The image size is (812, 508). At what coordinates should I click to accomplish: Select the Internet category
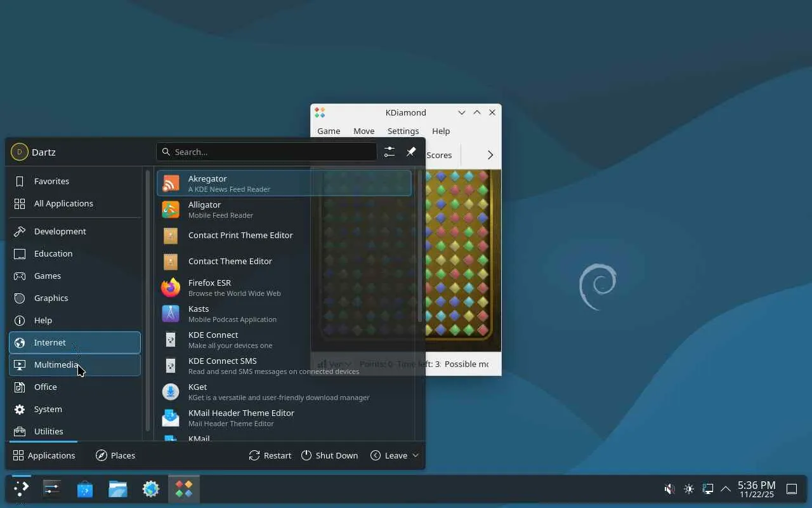point(75,342)
